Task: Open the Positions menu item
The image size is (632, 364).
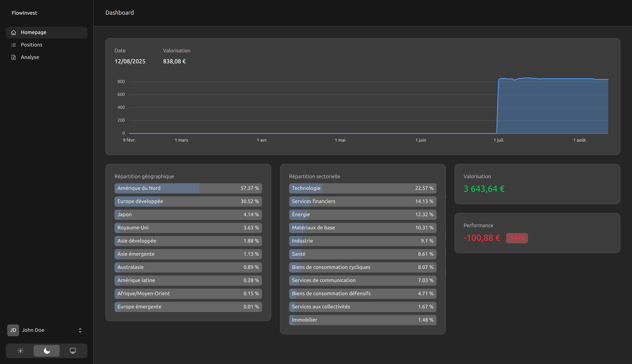Action: (31, 45)
